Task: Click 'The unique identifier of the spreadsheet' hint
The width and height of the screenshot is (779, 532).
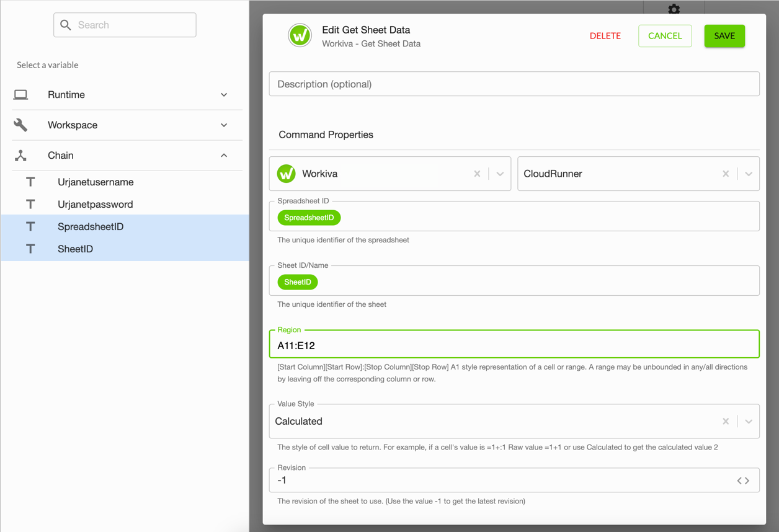Action: tap(343, 240)
